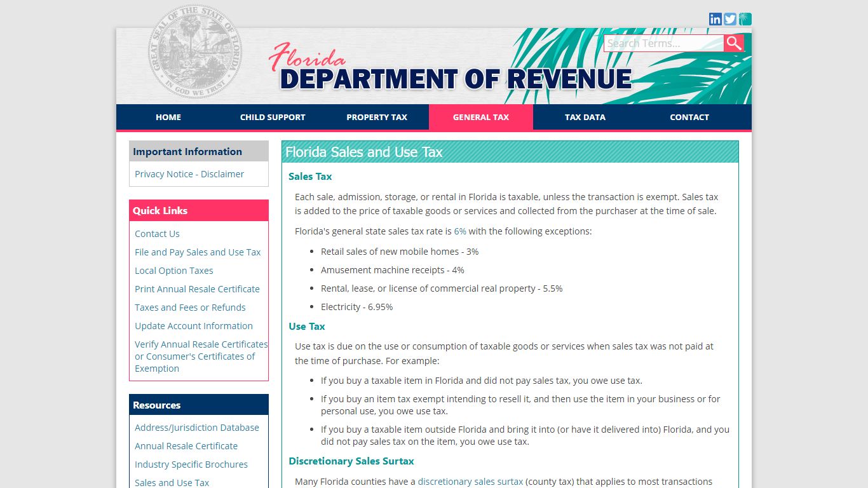This screenshot has height=488, width=868.
Task: Click the Sales Tax section heading
Action: 310,177
